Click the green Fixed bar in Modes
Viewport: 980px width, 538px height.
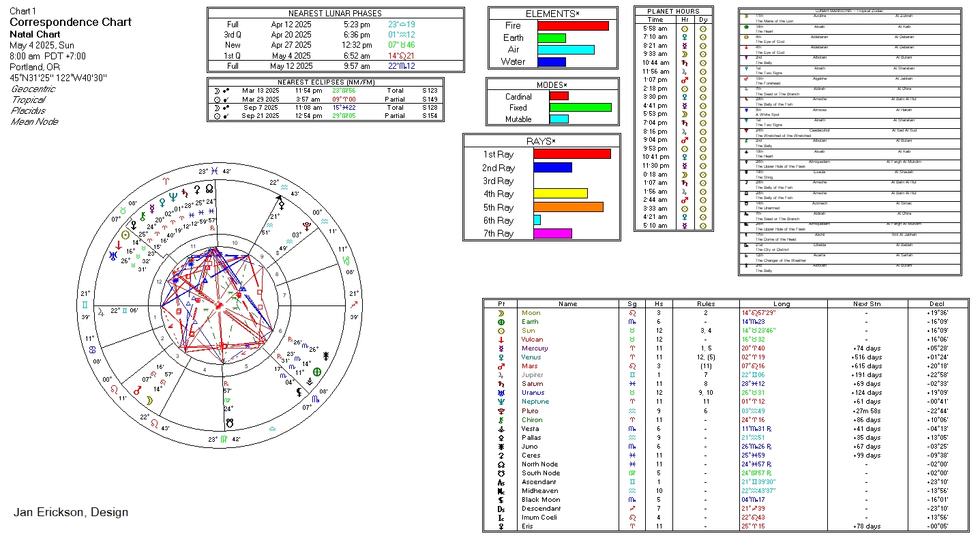pos(580,108)
